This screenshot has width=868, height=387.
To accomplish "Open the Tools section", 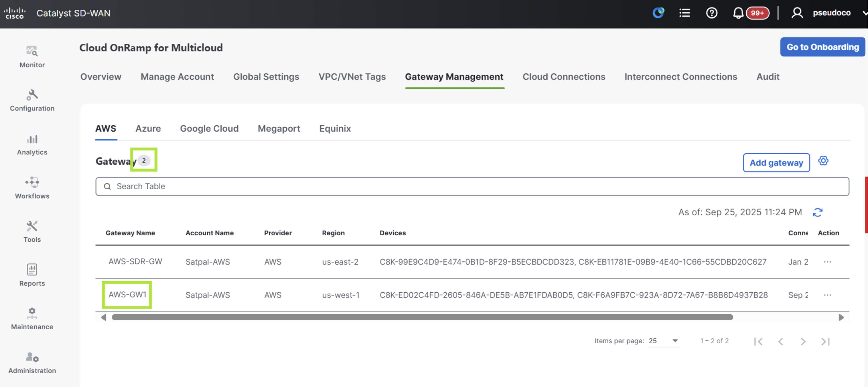I will 32,231.
